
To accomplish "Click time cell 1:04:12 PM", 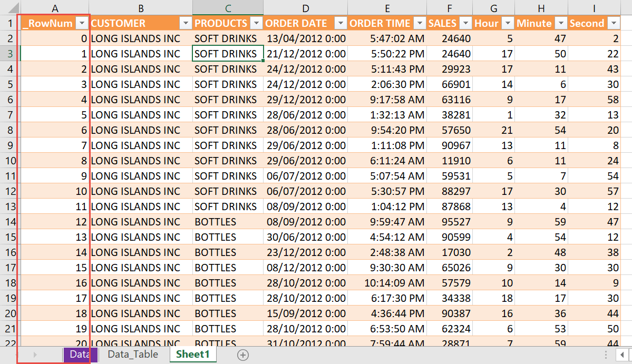I will (387, 206).
